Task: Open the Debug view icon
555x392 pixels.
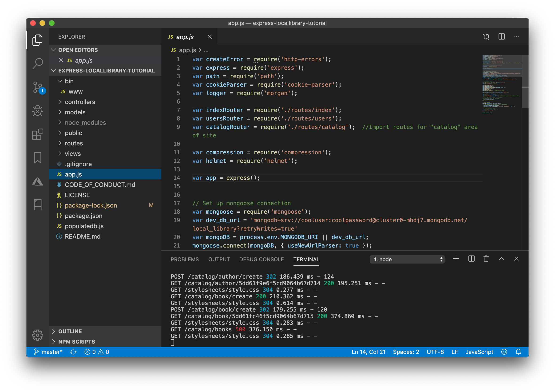Action: point(38,111)
